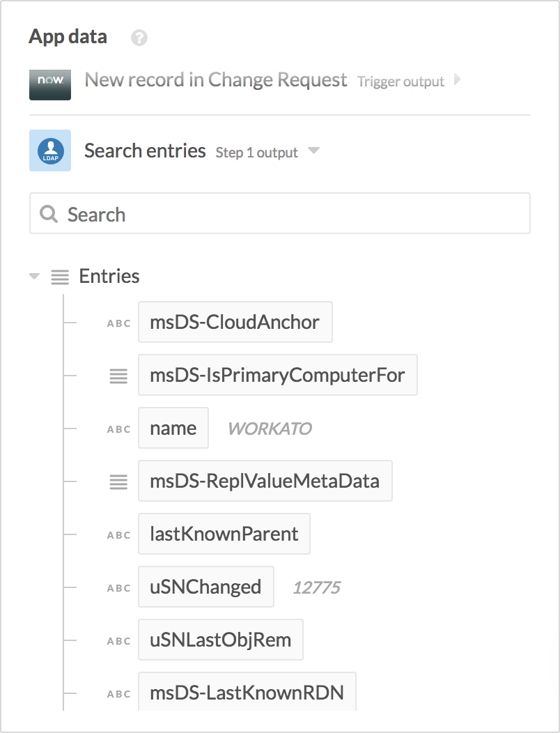
Task: Click the Search entries step label
Action: (x=144, y=151)
